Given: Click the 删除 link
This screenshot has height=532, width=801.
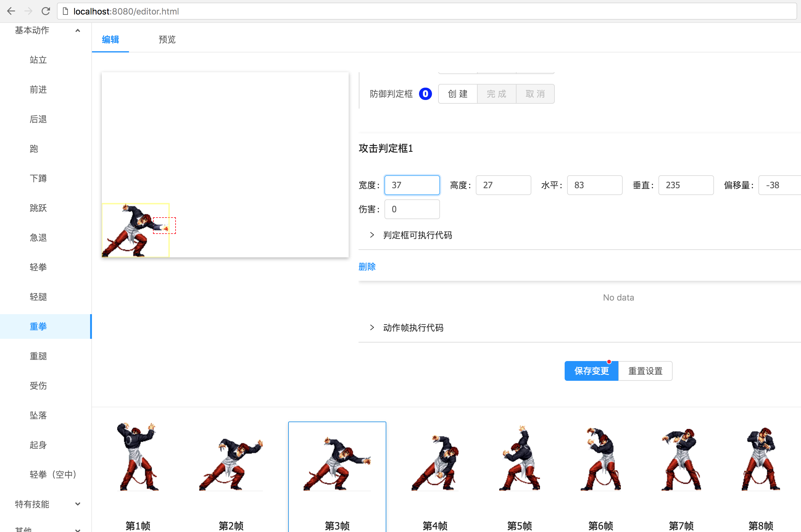Looking at the screenshot, I should pyautogui.click(x=367, y=267).
